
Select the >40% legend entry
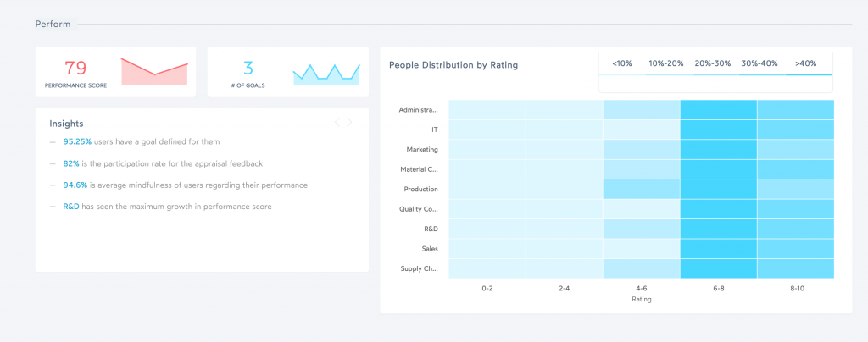tap(806, 63)
